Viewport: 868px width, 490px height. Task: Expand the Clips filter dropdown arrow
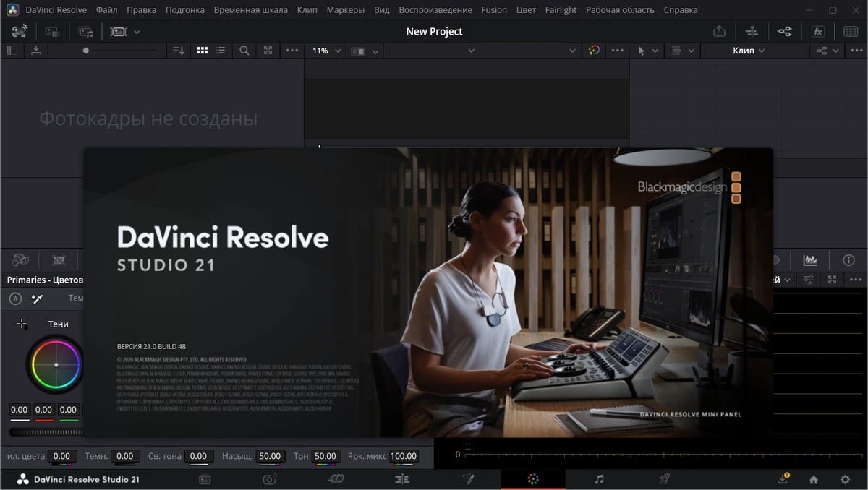(x=137, y=32)
